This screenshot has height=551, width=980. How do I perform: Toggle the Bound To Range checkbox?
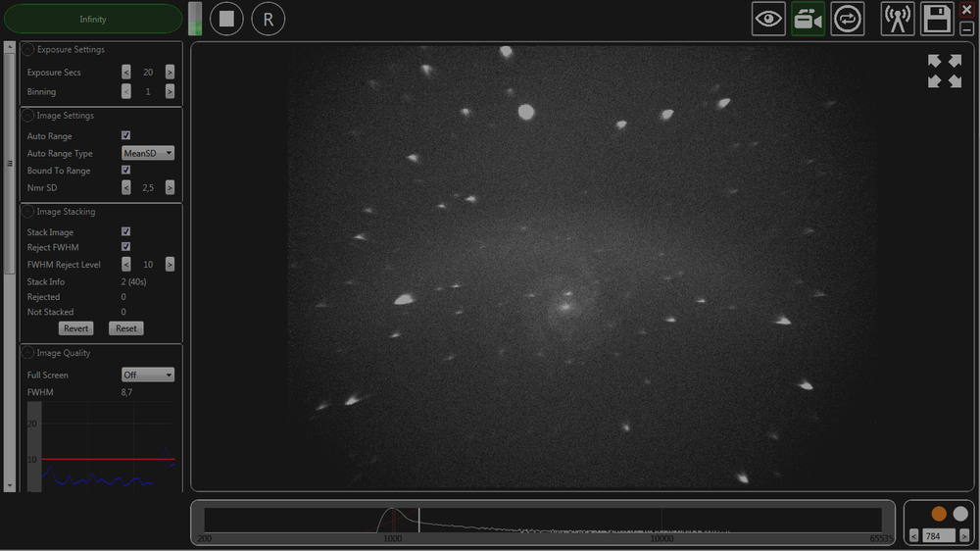tap(125, 170)
